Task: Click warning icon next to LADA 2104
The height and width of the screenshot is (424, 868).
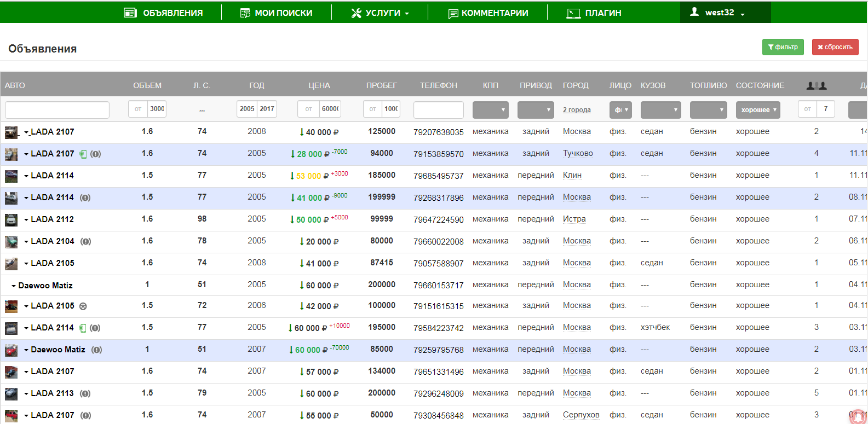Action: click(x=85, y=241)
